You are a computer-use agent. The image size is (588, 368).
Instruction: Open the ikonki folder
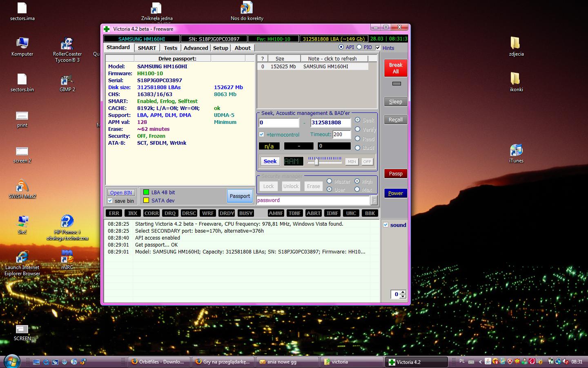tap(516, 82)
